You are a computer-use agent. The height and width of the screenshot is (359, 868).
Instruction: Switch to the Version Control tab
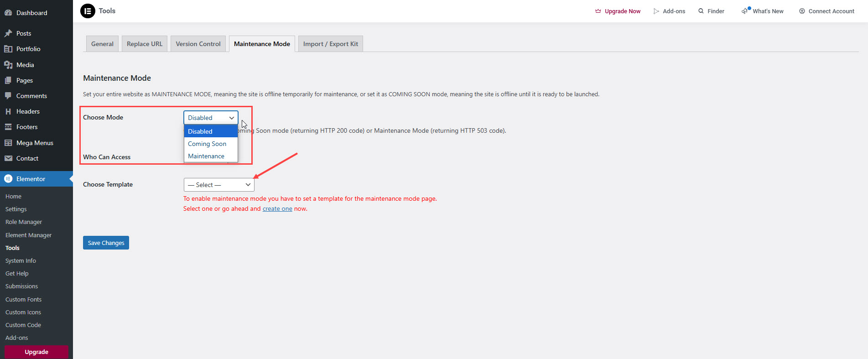198,44
